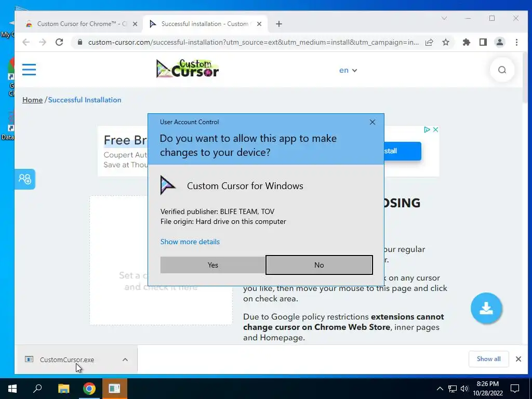This screenshot has height=399, width=532.
Task: Click the address bar URL
Action: pos(253,42)
